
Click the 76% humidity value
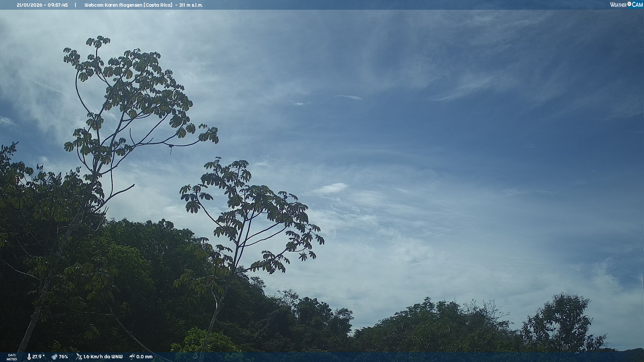tap(63, 357)
